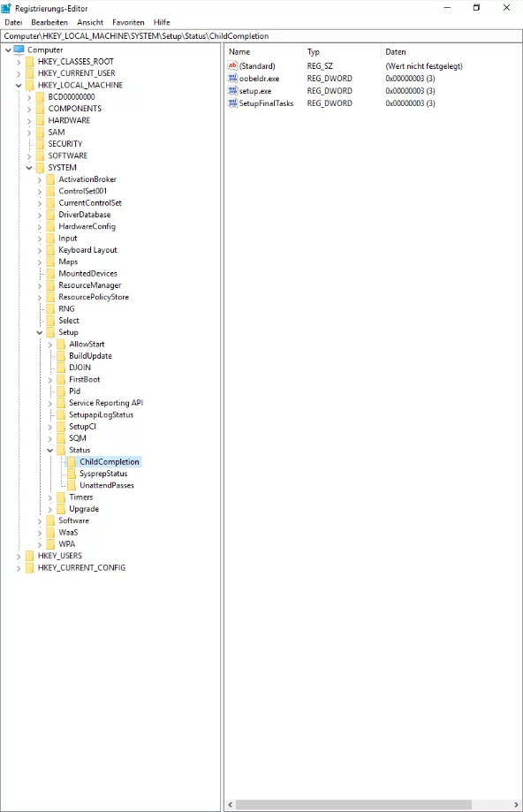
Task: Select the ResourcePolicyStore key
Action: (94, 297)
